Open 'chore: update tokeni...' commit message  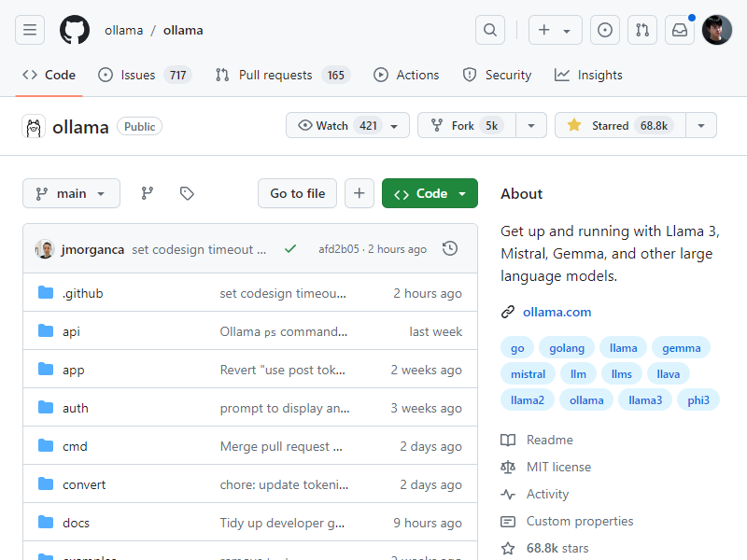click(x=284, y=484)
